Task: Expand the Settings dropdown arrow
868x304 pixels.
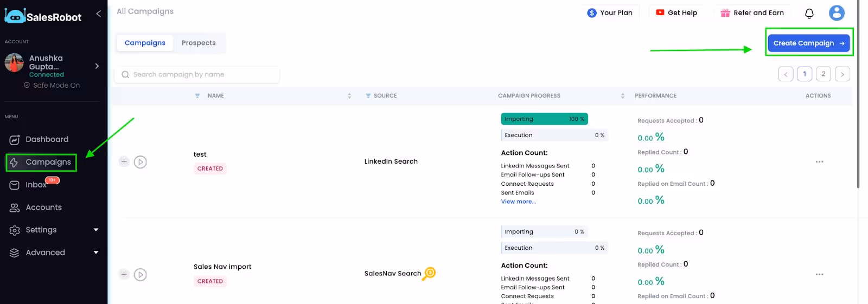Action: click(96, 230)
